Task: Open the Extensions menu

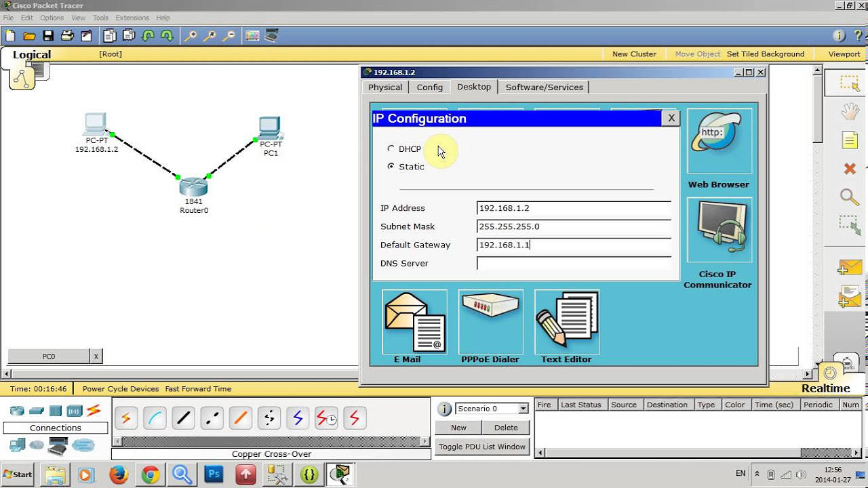Action: (x=132, y=18)
